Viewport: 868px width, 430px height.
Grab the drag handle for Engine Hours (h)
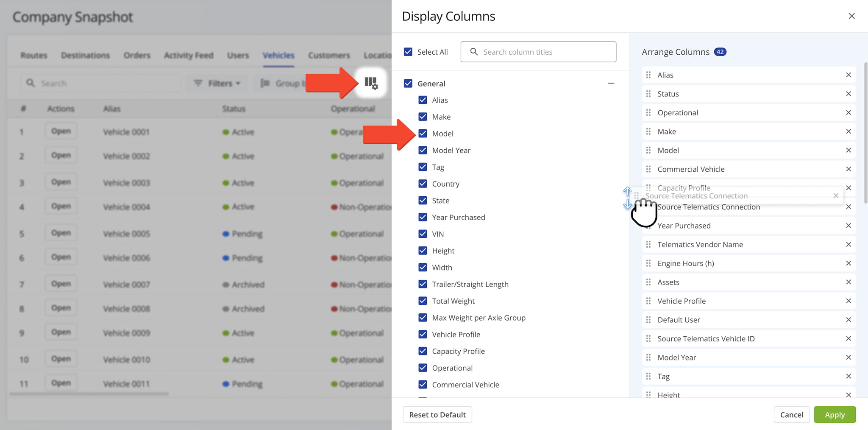648,263
